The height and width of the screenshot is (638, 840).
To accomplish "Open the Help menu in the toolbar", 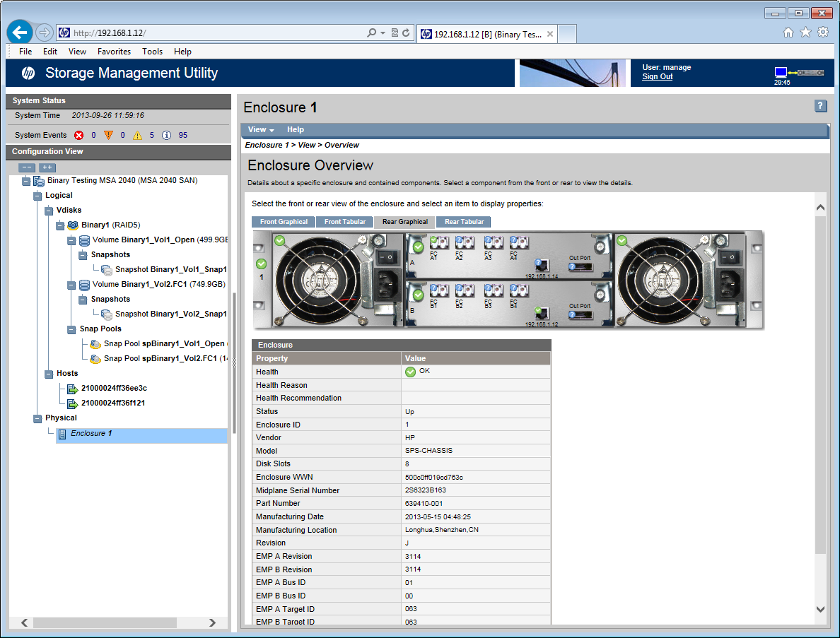I will [295, 129].
